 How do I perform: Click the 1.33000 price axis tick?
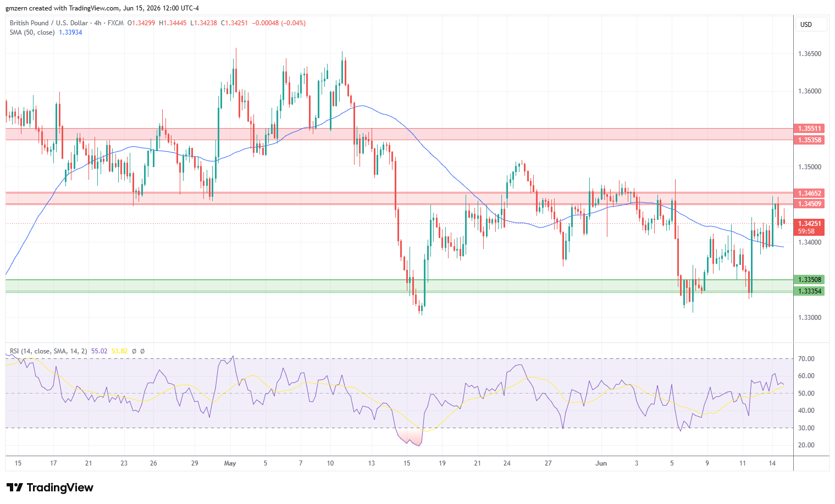tap(810, 318)
